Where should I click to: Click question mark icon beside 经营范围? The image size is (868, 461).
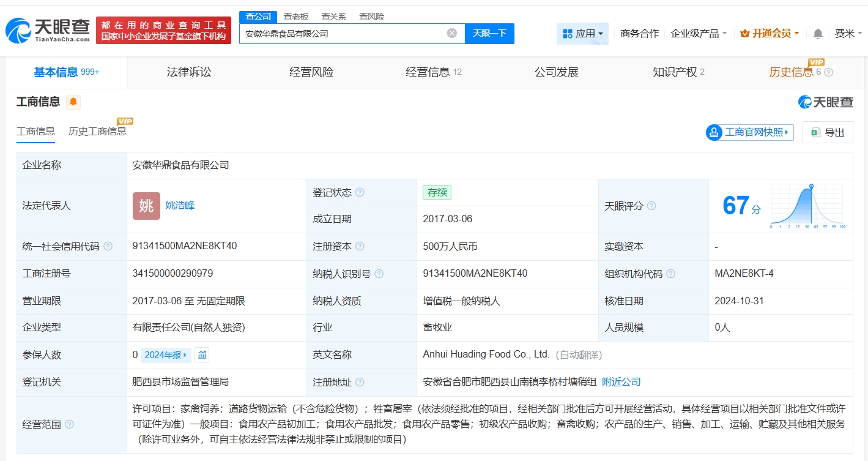[70, 424]
